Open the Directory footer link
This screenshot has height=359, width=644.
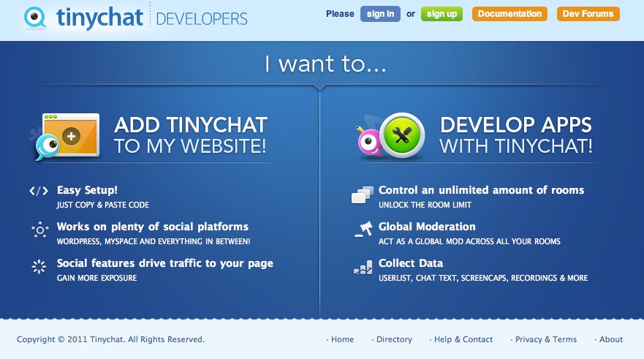394,339
